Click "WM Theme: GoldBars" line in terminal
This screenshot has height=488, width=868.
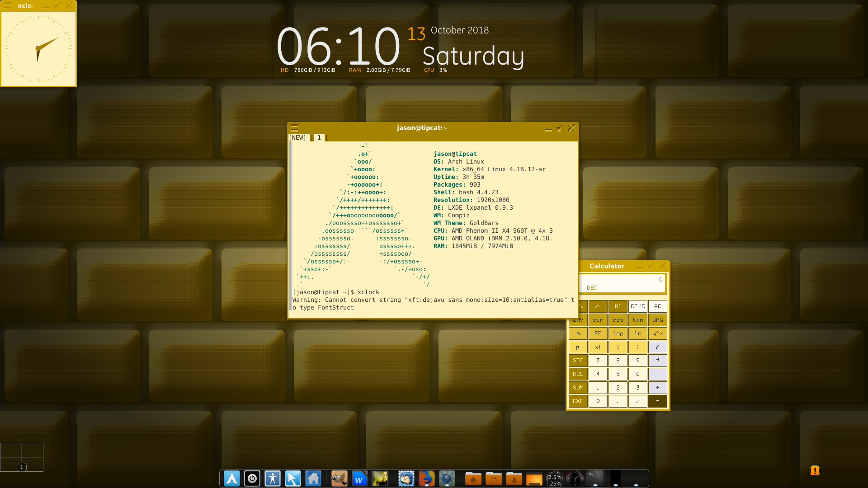pyautogui.click(x=466, y=223)
